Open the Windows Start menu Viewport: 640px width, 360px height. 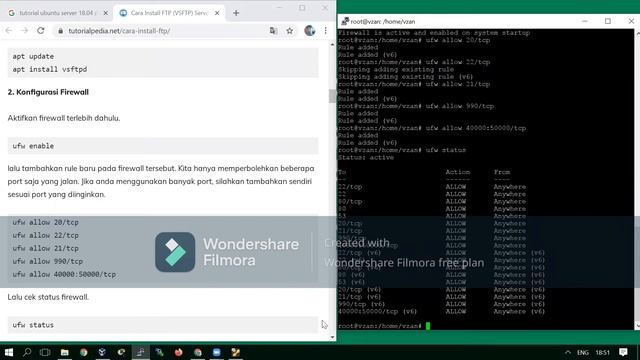point(9,352)
